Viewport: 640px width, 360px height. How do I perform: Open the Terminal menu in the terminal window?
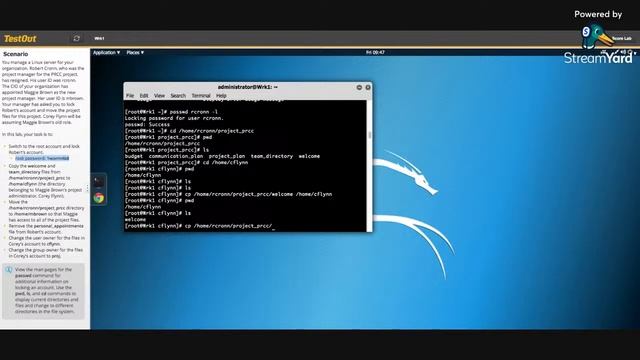(x=201, y=96)
